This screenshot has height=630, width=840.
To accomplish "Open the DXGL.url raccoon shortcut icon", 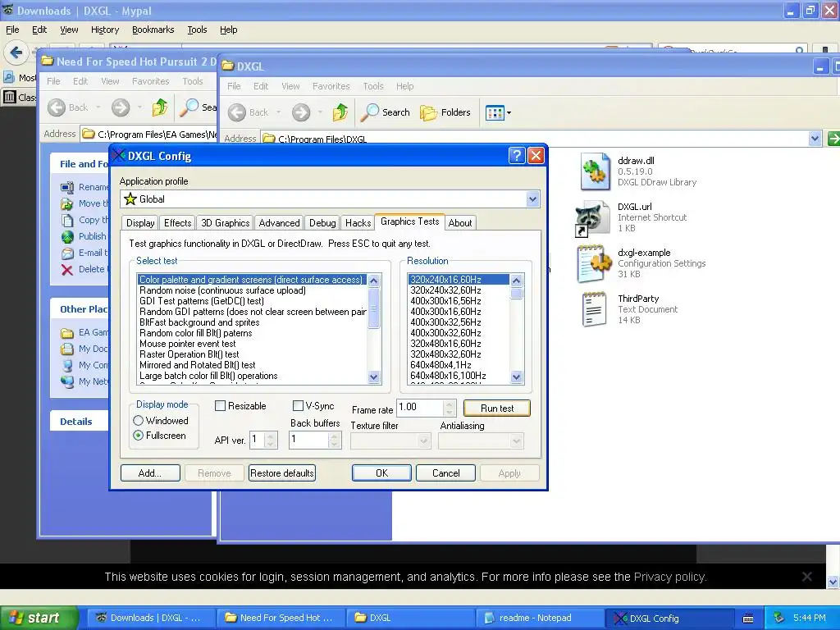I will (x=592, y=218).
